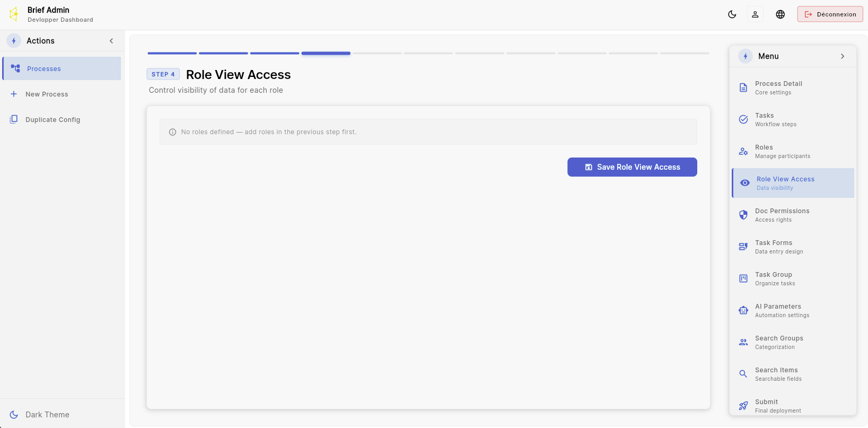Click the Déconnexion logout button
Viewport: 868px width, 428px height.
coord(830,14)
